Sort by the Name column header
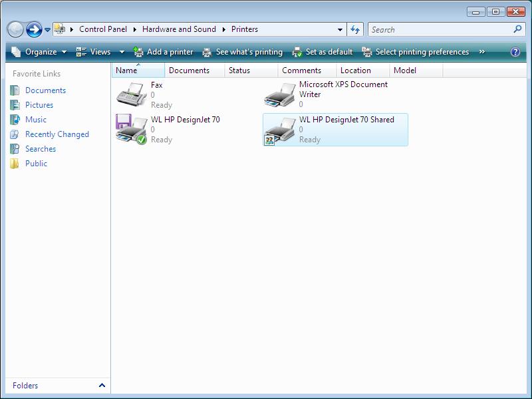This screenshot has height=399, width=532. (x=138, y=70)
